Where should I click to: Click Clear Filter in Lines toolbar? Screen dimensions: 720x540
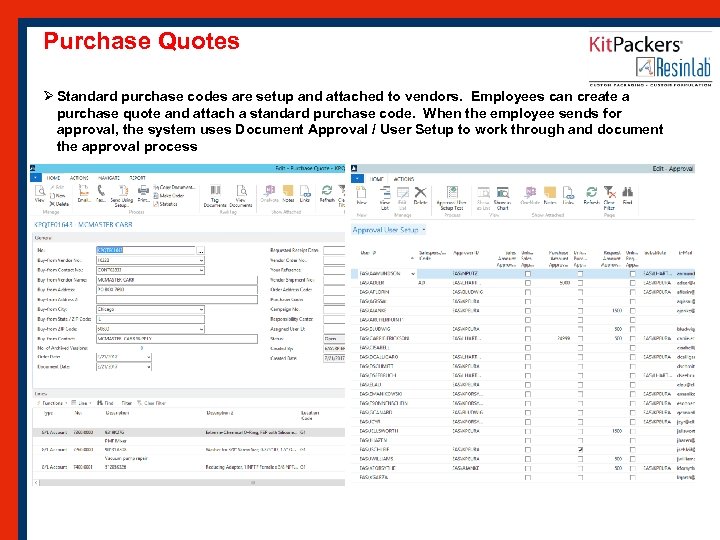point(152,403)
